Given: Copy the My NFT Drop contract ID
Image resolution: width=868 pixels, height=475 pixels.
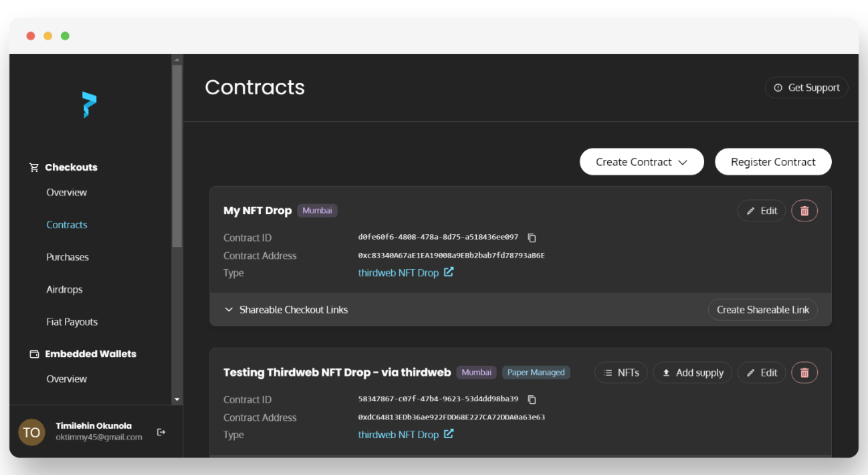Looking at the screenshot, I should point(532,237).
